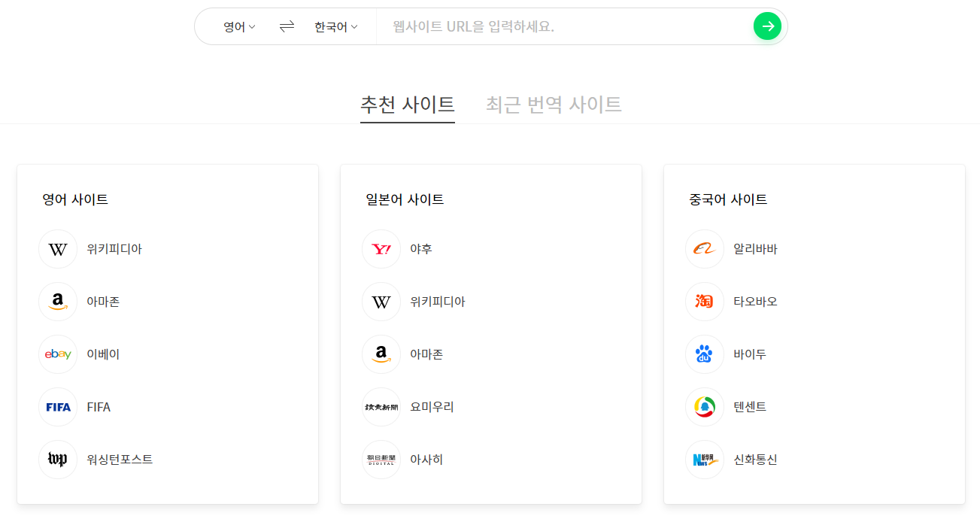Click the Wikipedia icon under 영어 사이트
The width and height of the screenshot is (980, 516).
pyautogui.click(x=58, y=249)
